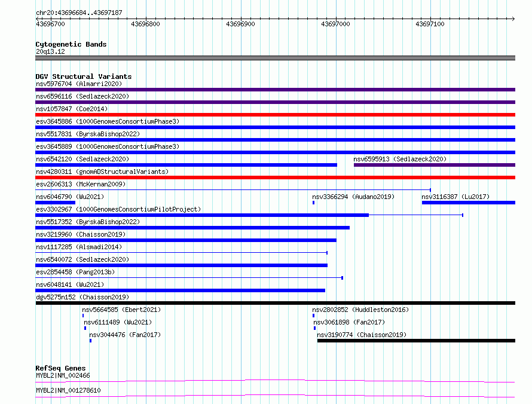Screen dimensions: 532x404
Task: Click the 43697000 ruler position label
Action: click(335, 24)
